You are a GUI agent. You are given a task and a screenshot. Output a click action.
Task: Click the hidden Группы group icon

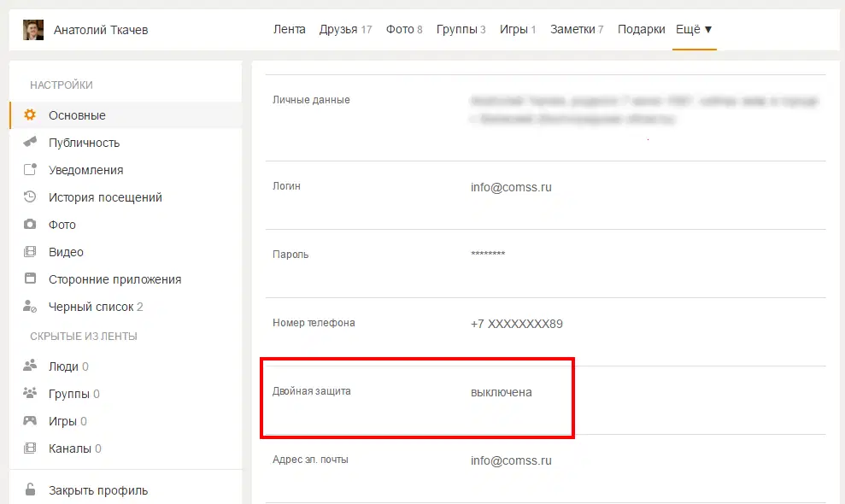(30, 393)
